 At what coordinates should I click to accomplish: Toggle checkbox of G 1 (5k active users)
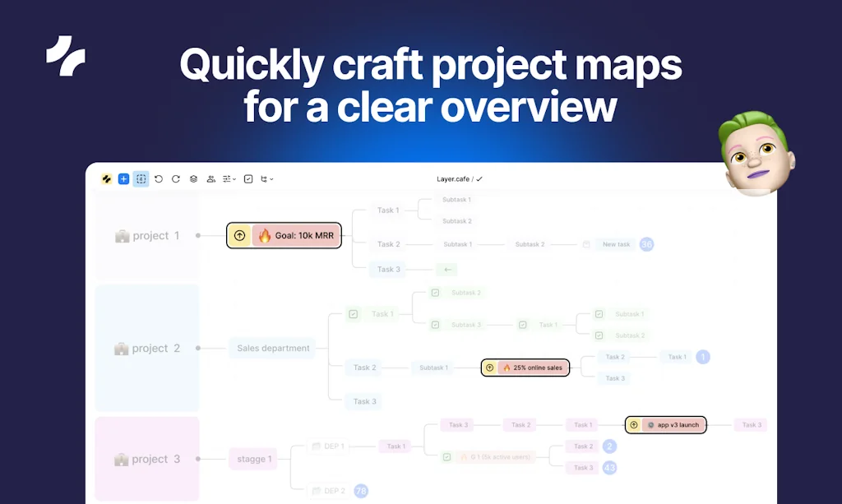tap(446, 457)
